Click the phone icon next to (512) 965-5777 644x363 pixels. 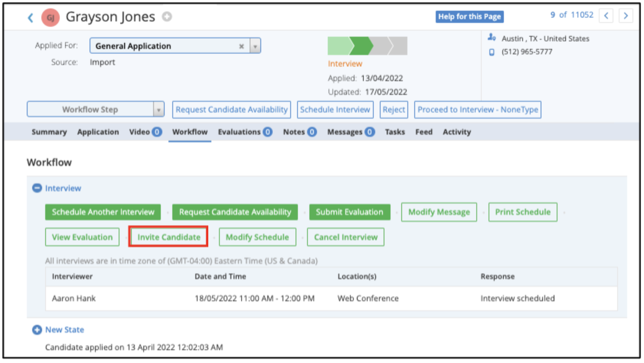click(x=492, y=52)
